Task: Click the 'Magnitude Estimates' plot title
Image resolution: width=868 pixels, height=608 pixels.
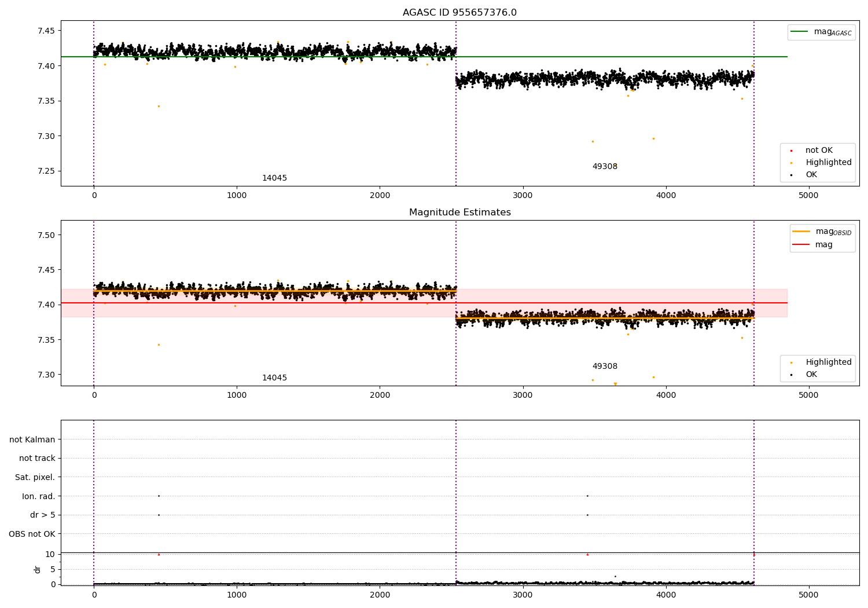Action: click(x=459, y=213)
